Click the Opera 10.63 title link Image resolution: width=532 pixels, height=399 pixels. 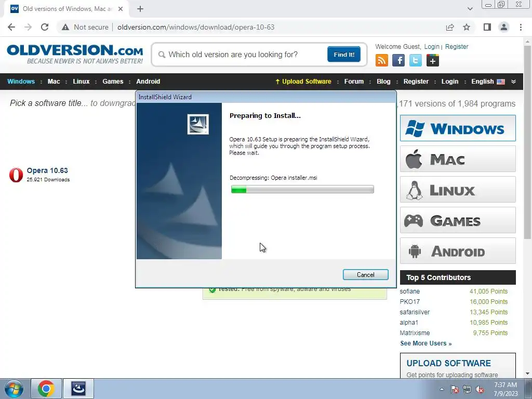click(x=47, y=170)
